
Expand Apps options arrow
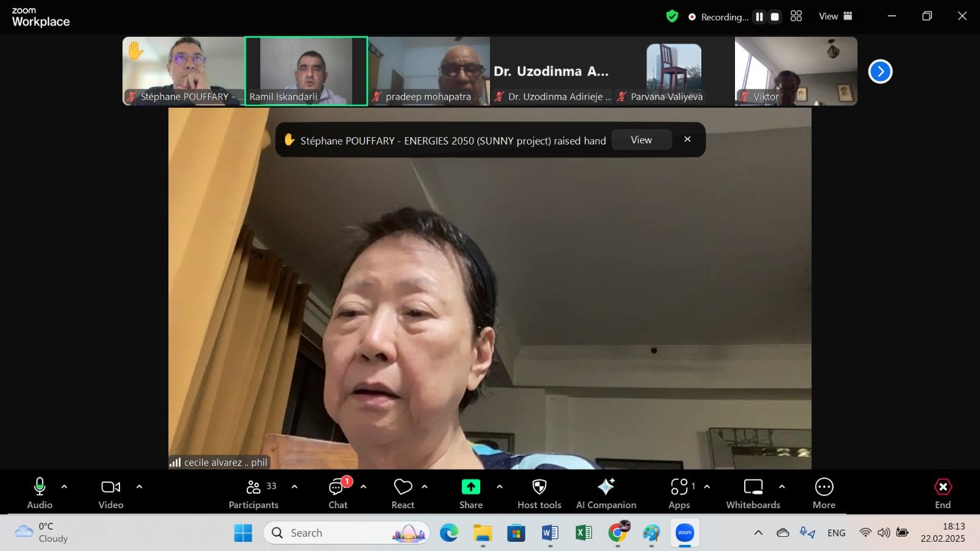707,487
